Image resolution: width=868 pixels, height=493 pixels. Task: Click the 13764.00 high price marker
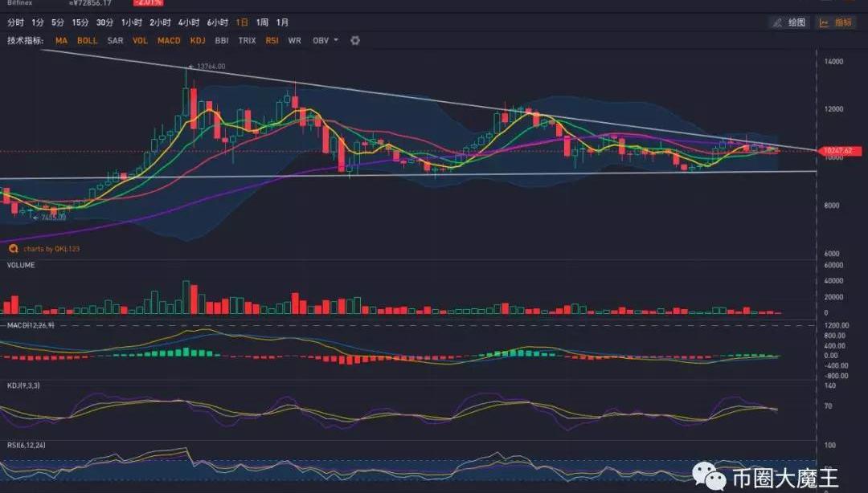[x=208, y=67]
